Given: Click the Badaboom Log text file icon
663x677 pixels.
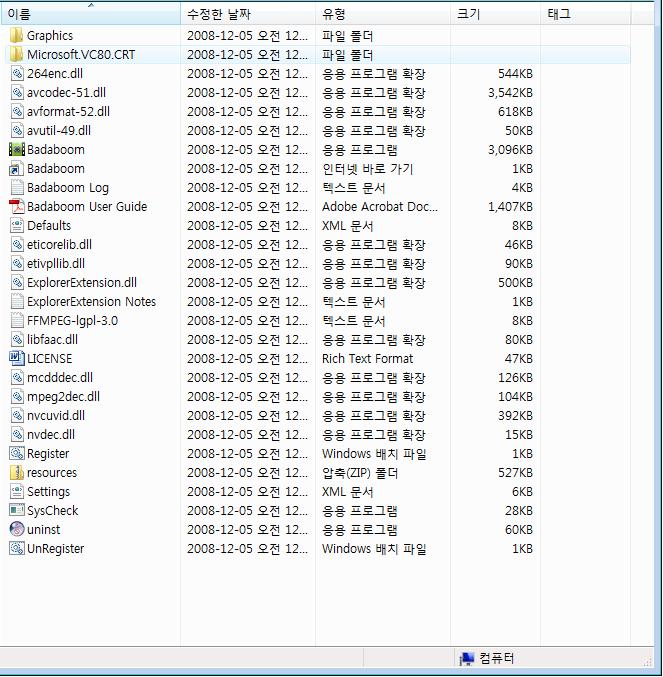Looking at the screenshot, I should (x=17, y=187).
